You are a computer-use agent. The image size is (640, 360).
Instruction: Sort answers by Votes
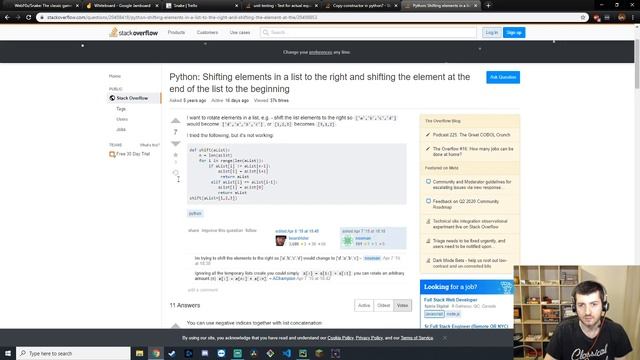tap(402, 305)
